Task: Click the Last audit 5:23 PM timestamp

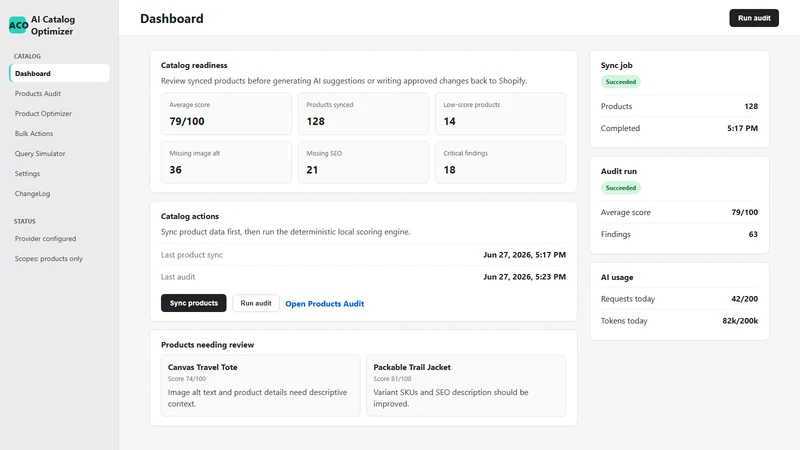Action: 524,277
